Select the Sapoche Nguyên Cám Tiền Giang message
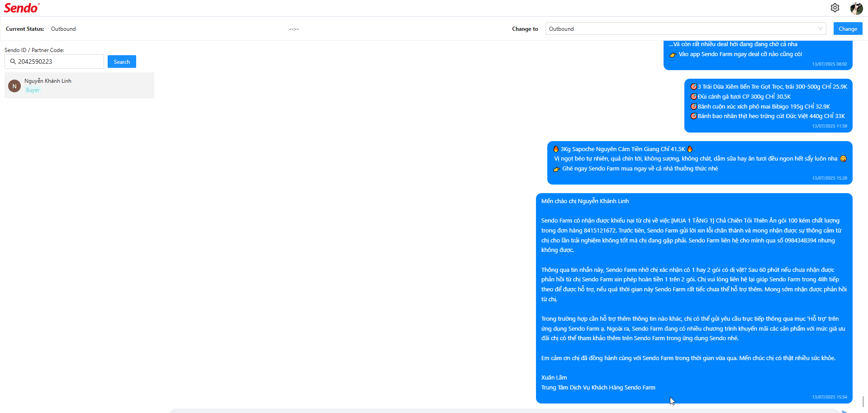868x413 pixels. click(x=700, y=163)
